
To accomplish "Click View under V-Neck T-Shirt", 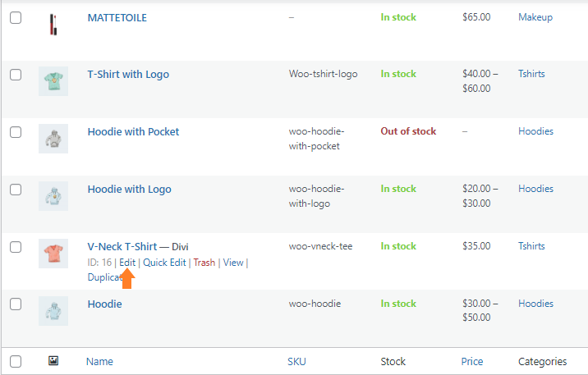I will pyautogui.click(x=233, y=263).
